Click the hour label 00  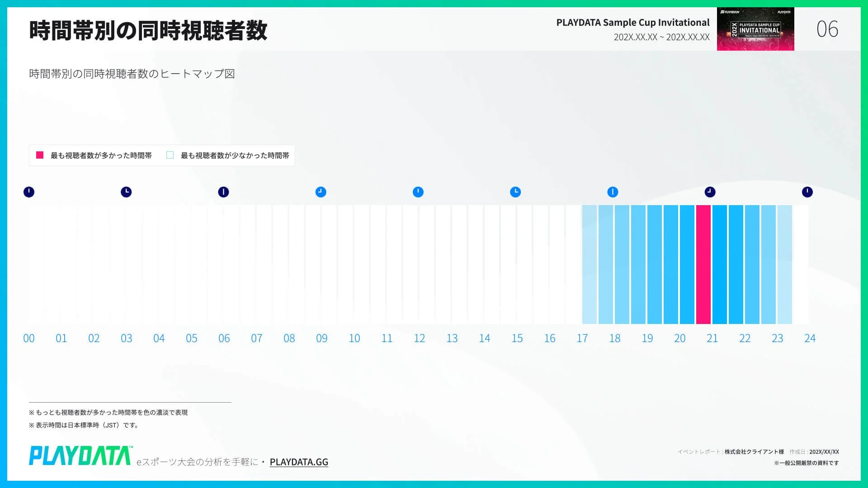tap(29, 338)
